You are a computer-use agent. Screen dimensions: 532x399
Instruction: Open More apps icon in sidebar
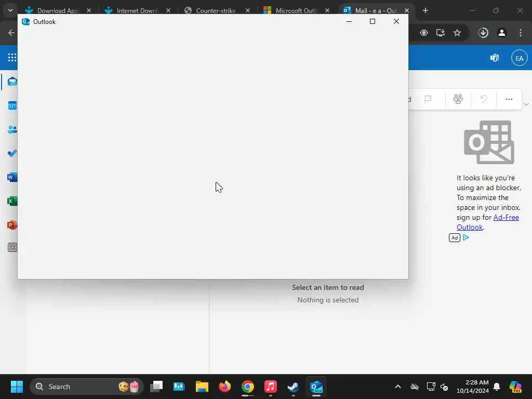[12, 247]
